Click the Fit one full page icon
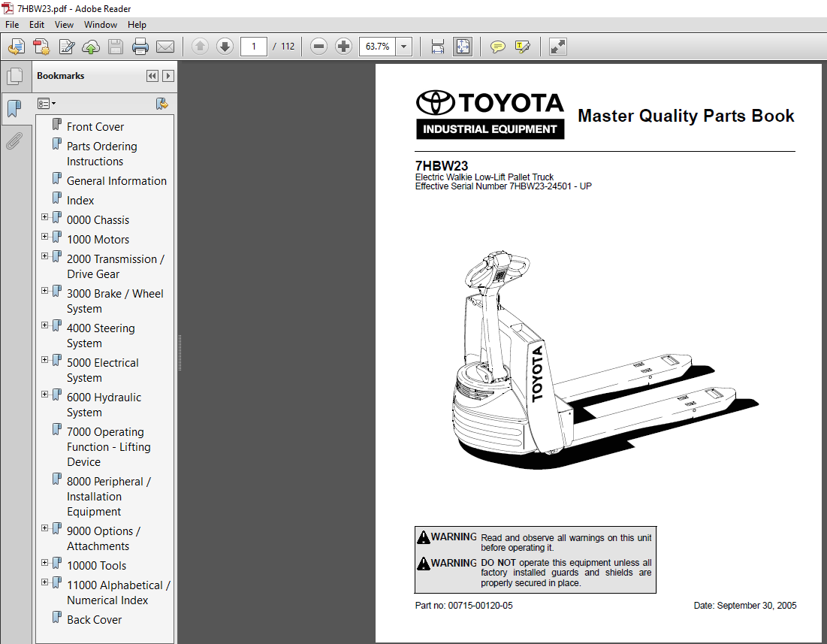Screen dimensions: 827x644 tap(463, 47)
